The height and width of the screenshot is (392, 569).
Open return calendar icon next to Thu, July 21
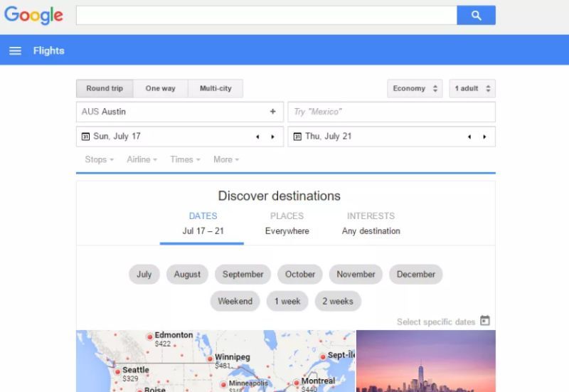[297, 137]
